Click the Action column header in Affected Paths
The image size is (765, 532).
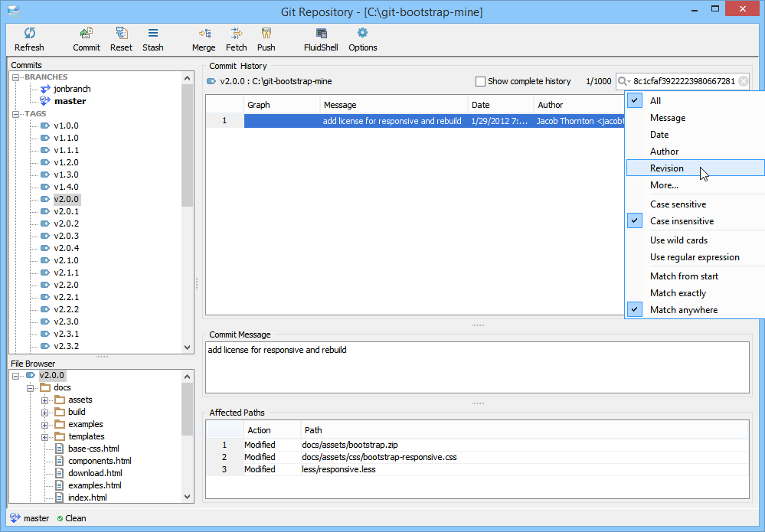coord(272,430)
